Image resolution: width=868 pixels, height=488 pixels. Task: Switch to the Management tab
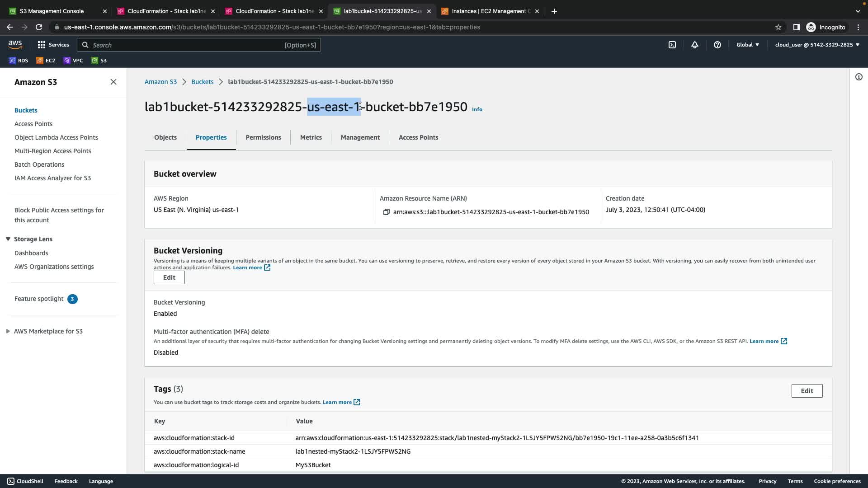point(360,137)
